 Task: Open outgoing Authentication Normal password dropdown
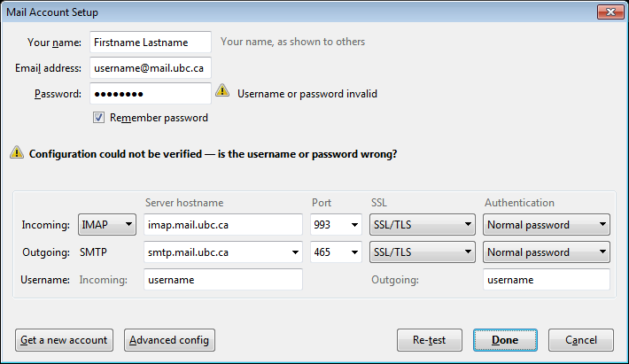pyautogui.click(x=547, y=252)
